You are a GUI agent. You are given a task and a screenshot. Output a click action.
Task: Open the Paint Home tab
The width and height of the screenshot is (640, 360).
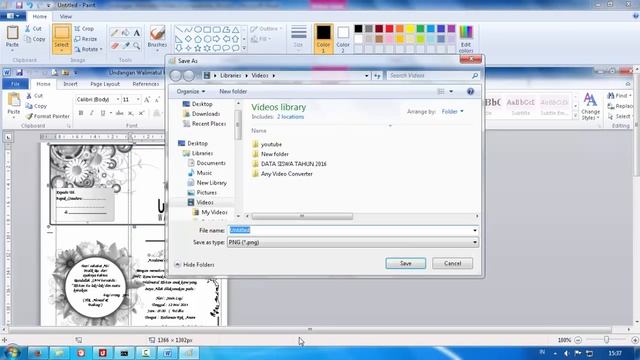40,17
